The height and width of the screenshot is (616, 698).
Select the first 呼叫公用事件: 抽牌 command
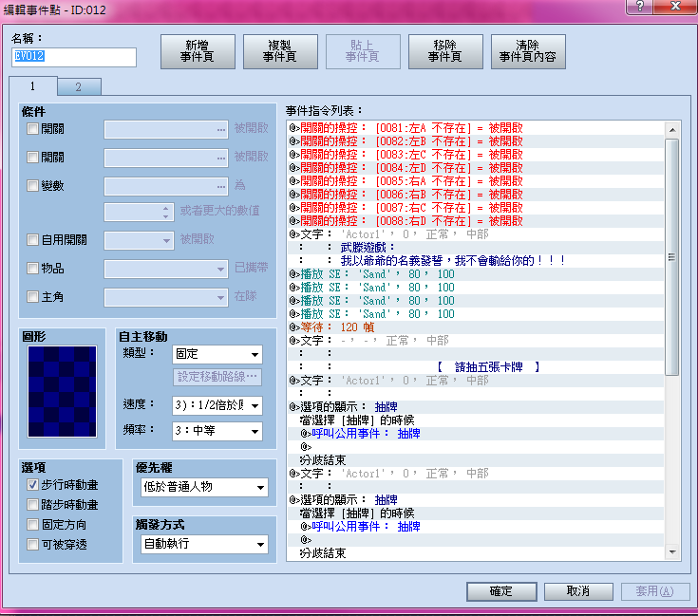[x=476, y=434]
